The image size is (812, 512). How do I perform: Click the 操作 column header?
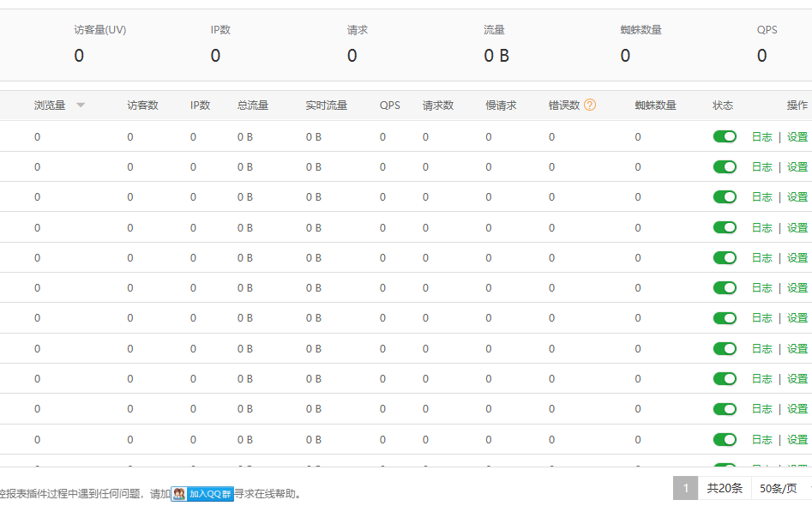click(x=797, y=105)
